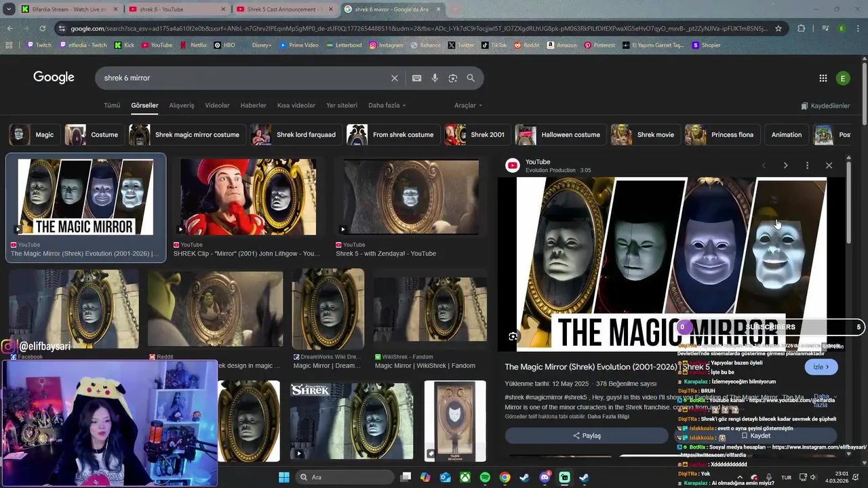Image resolution: width=868 pixels, height=488 pixels.
Task: Filter images by Shrek 2001 chip
Action: click(477, 135)
